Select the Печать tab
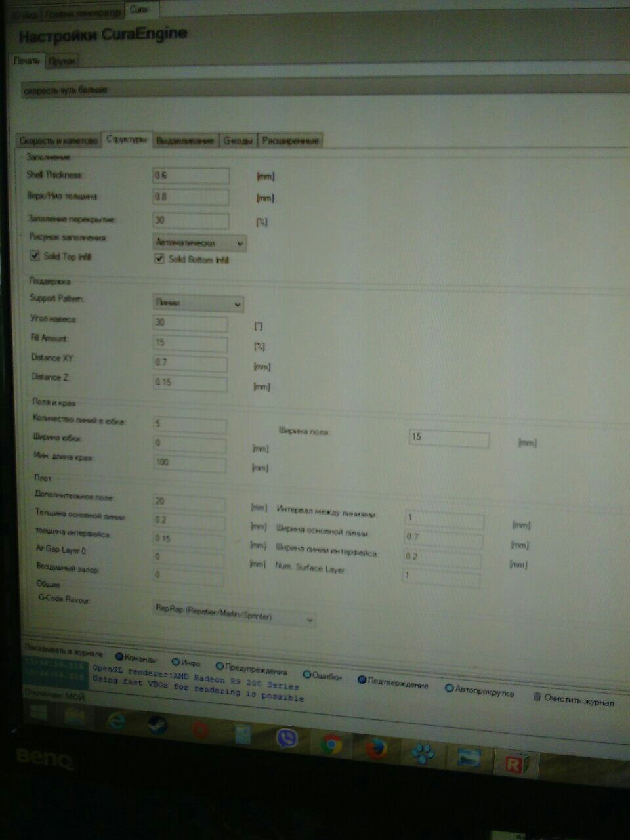 coord(28,60)
